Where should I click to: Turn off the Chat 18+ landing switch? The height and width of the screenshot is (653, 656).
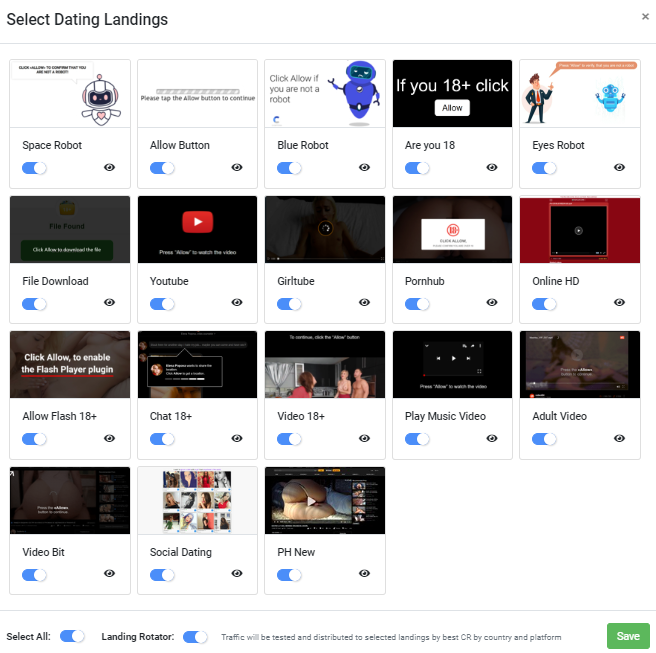(x=162, y=438)
